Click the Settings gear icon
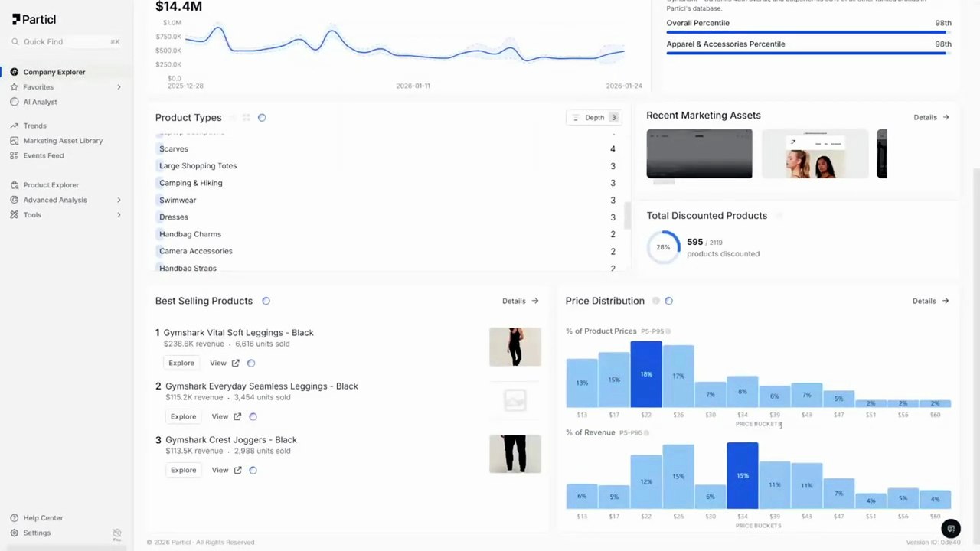 coord(15,533)
